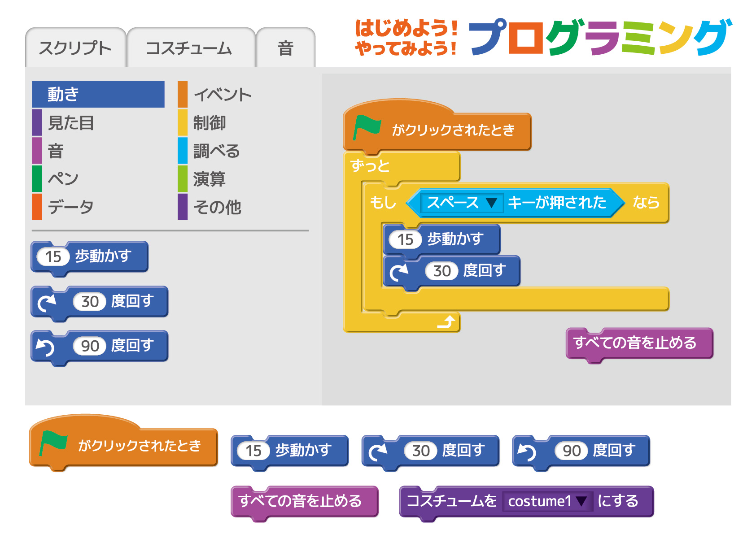Open the costume1 dropdown menu
Image resolution: width=756 pixels, height=534 pixels.
581,501
